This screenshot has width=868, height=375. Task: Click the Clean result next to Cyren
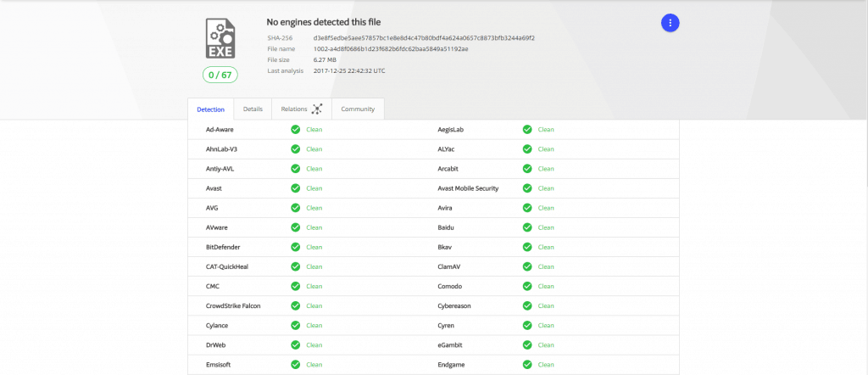pos(546,325)
